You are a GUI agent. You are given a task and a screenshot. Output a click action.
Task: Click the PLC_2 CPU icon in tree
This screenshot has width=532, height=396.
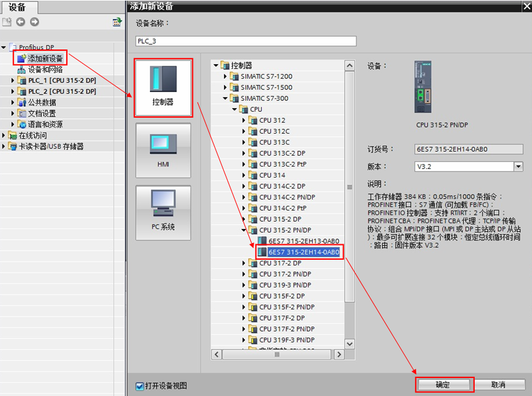(22, 91)
